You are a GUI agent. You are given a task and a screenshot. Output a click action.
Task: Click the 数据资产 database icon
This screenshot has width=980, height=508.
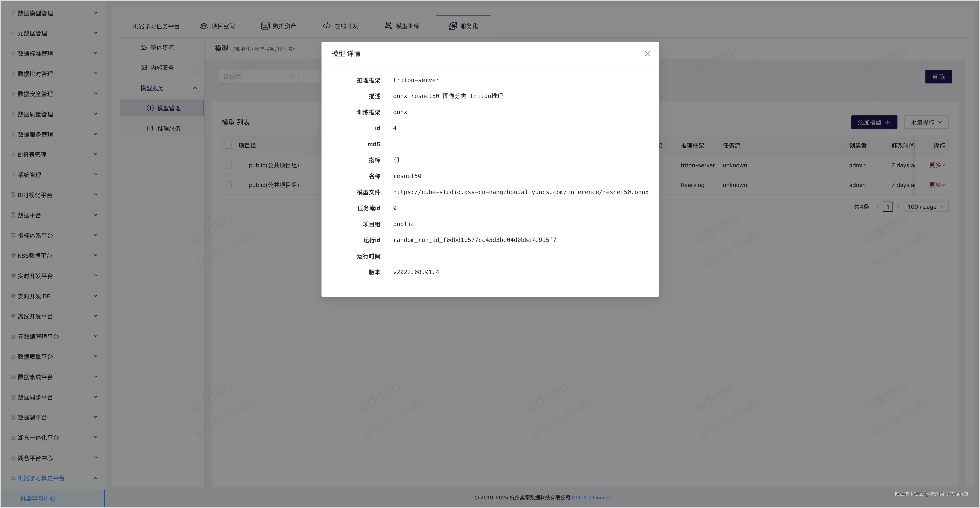[265, 26]
